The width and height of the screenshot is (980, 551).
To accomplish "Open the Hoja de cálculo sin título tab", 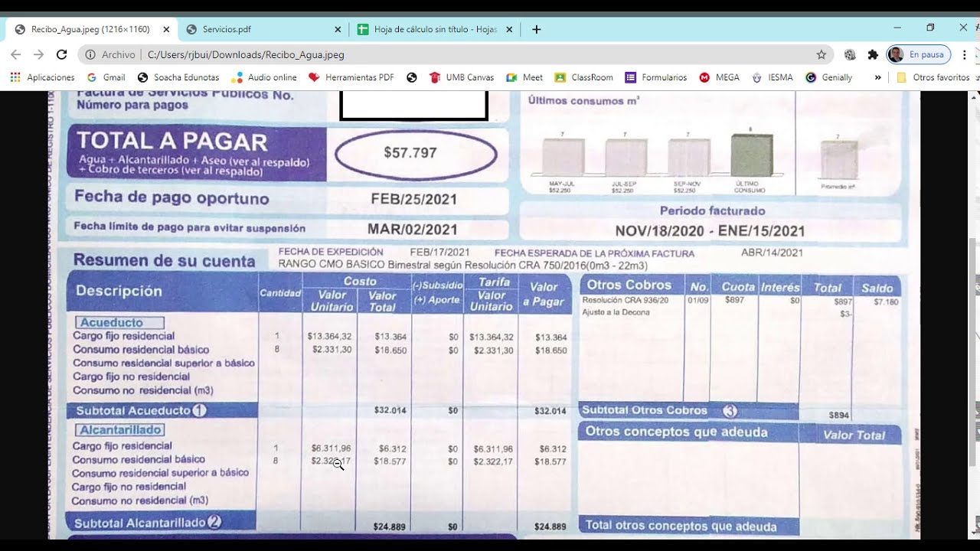I will click(x=435, y=29).
